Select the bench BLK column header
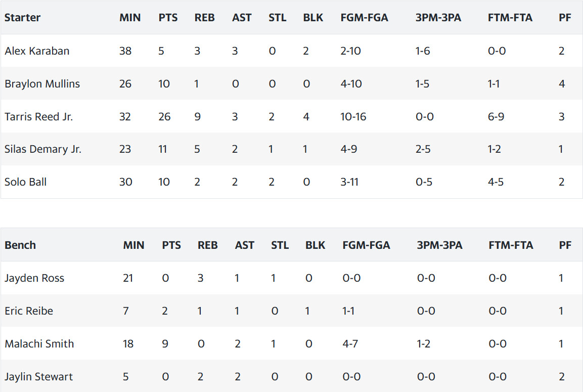Image resolution: width=583 pixels, height=392 pixels. point(316,245)
